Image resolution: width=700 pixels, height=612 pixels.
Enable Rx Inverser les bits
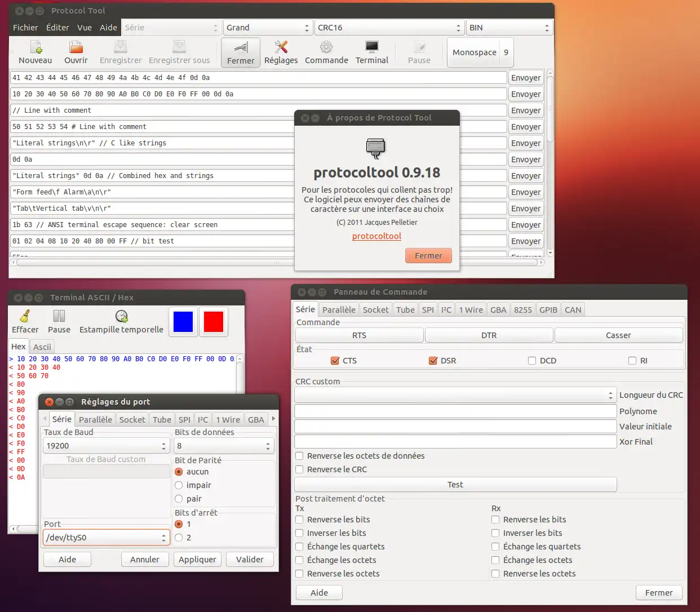[495, 533]
